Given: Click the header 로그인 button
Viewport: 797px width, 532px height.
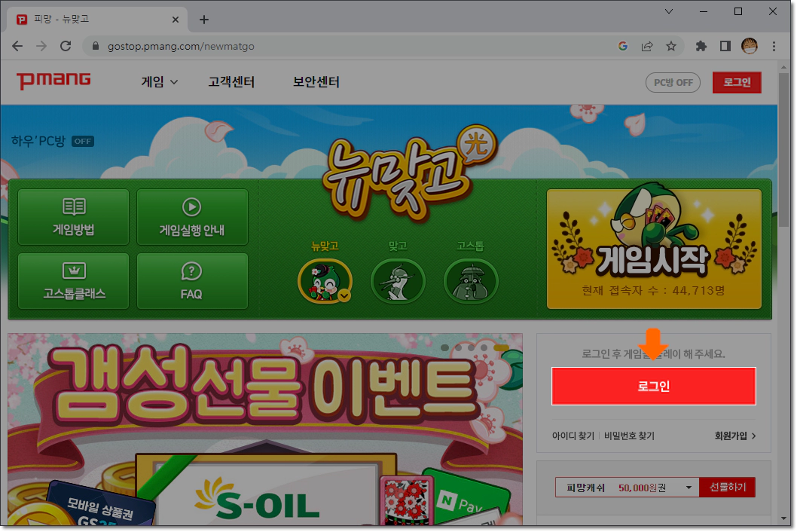Looking at the screenshot, I should point(737,82).
